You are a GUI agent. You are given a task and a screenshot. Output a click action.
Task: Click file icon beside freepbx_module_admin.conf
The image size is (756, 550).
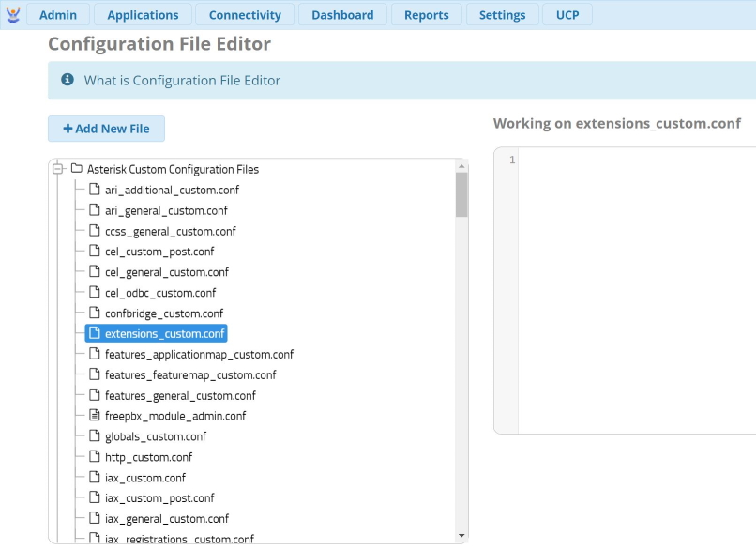pyautogui.click(x=94, y=416)
